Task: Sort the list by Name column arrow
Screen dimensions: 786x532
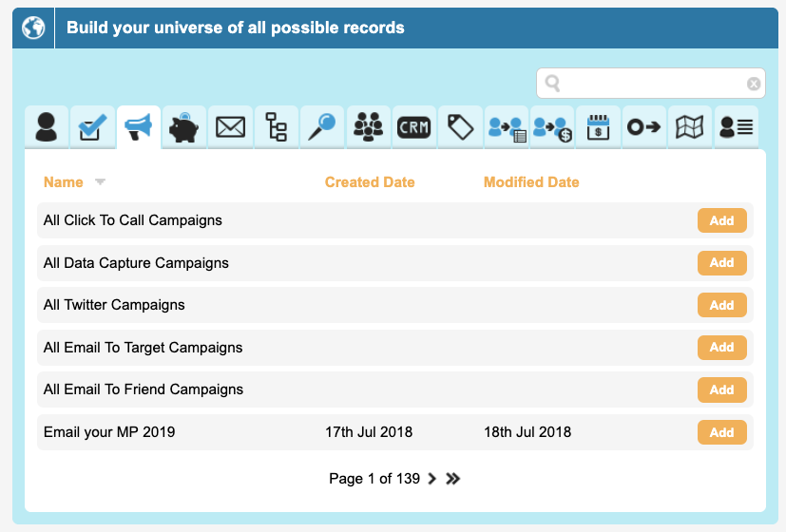Action: click(100, 182)
